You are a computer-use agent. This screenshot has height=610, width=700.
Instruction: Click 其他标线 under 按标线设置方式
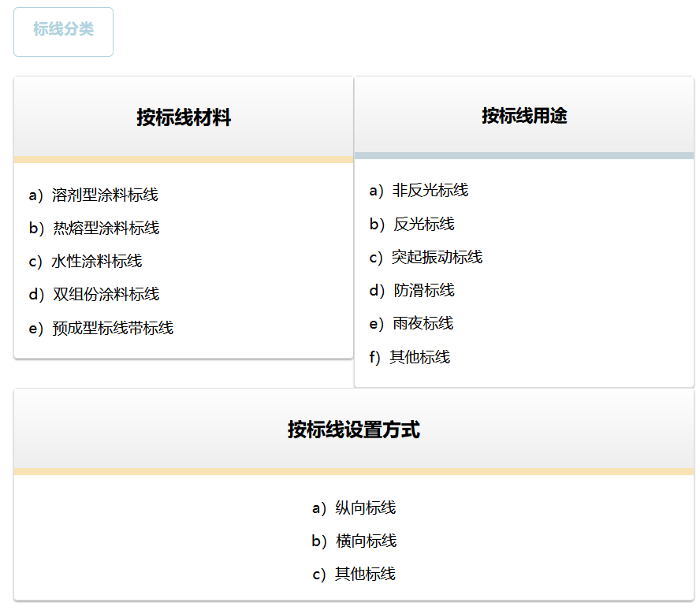click(x=365, y=574)
